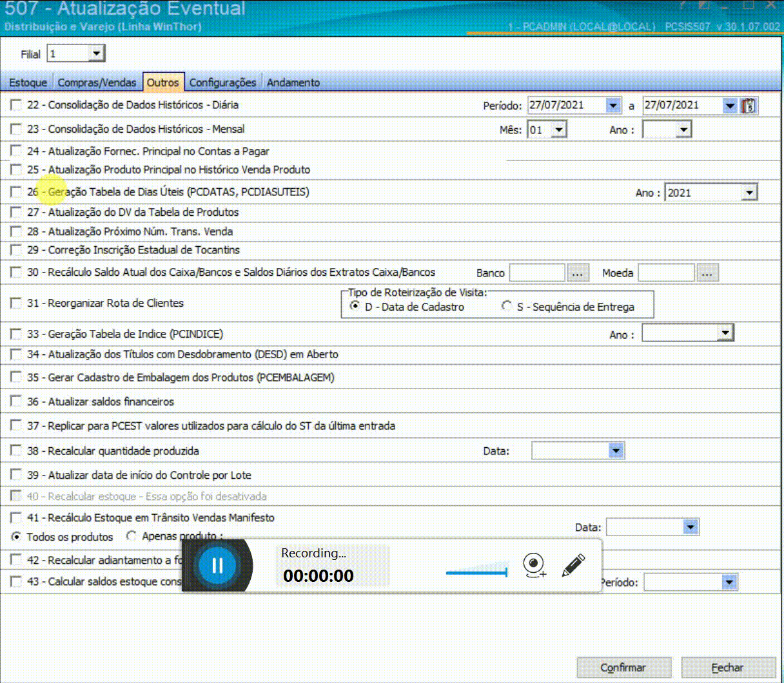Check 31 Reorganizar Rota de Clientes
Viewport: 784px width, 683px height.
(16, 303)
